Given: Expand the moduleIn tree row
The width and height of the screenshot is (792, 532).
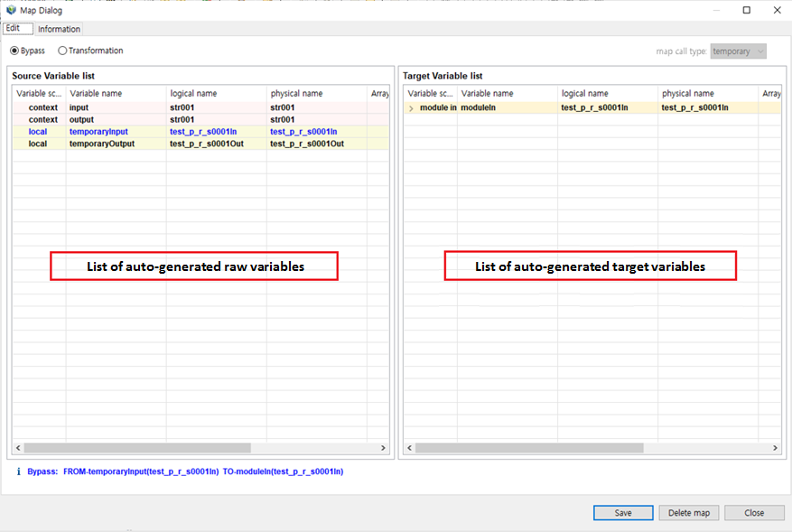Looking at the screenshot, I should [x=411, y=107].
